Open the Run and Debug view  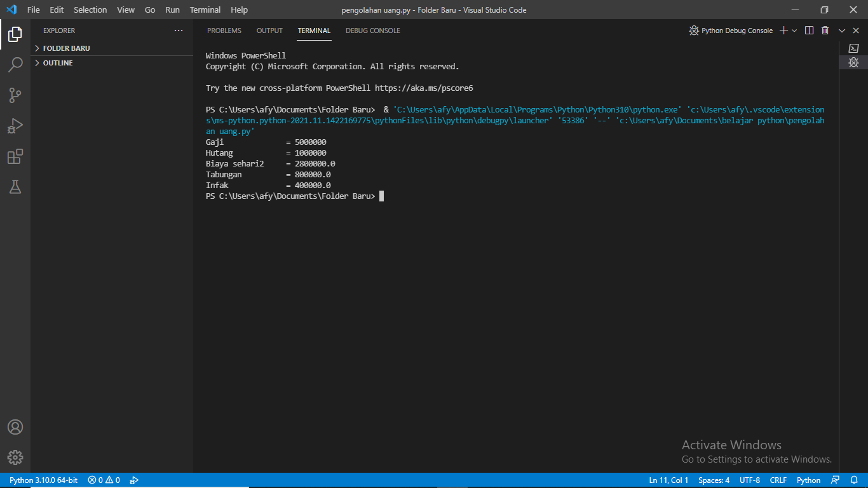(x=15, y=126)
